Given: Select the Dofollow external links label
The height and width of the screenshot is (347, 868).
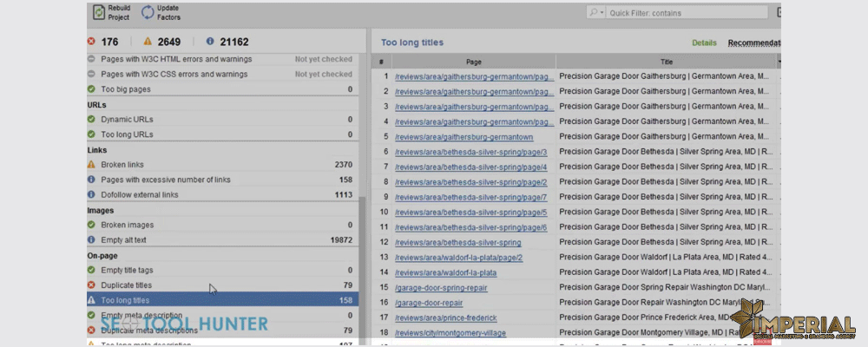Looking at the screenshot, I should [x=140, y=194].
